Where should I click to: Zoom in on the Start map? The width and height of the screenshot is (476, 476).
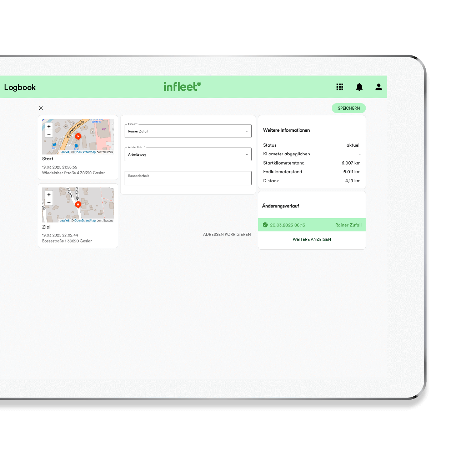point(49,126)
